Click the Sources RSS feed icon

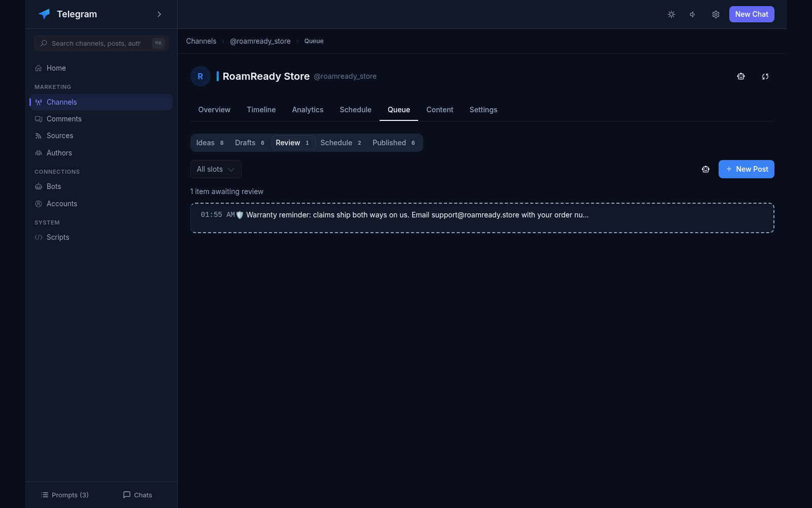pyautogui.click(x=39, y=136)
